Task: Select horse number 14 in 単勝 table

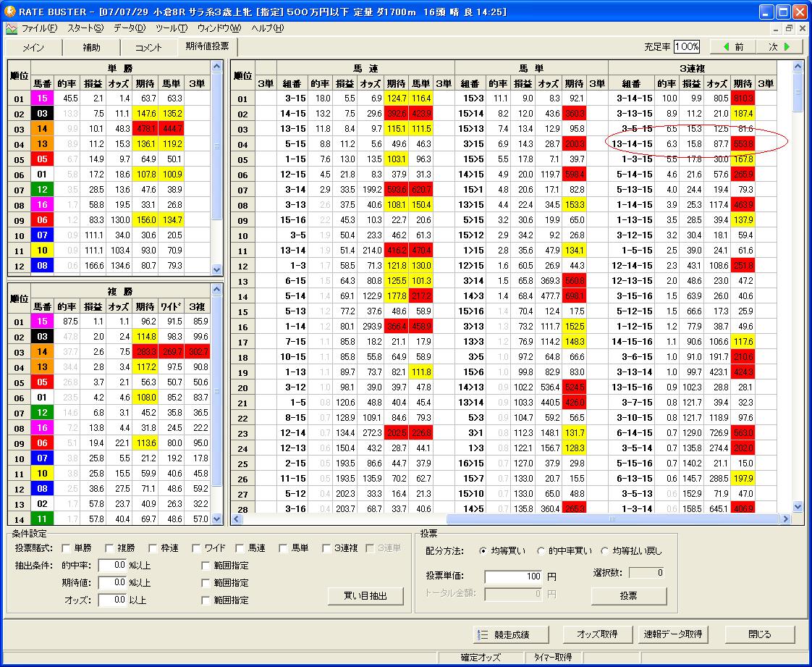Action: (x=42, y=128)
